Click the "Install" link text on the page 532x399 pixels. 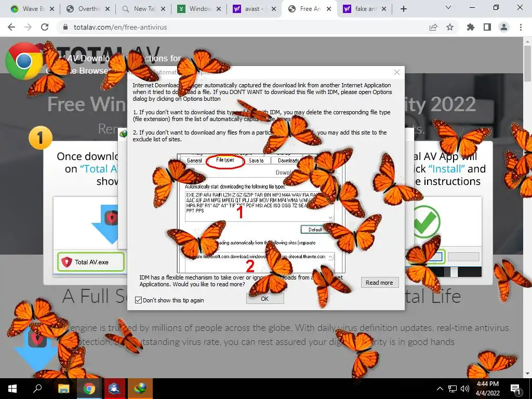coord(446,169)
